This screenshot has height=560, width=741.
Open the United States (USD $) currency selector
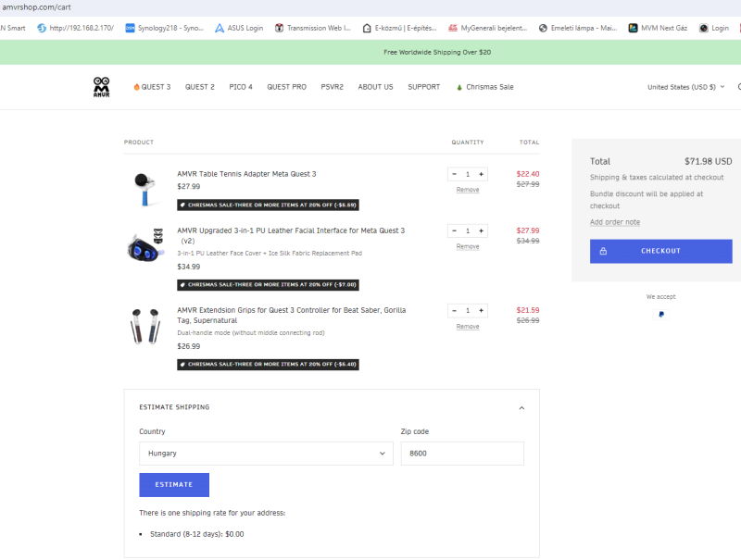685,87
